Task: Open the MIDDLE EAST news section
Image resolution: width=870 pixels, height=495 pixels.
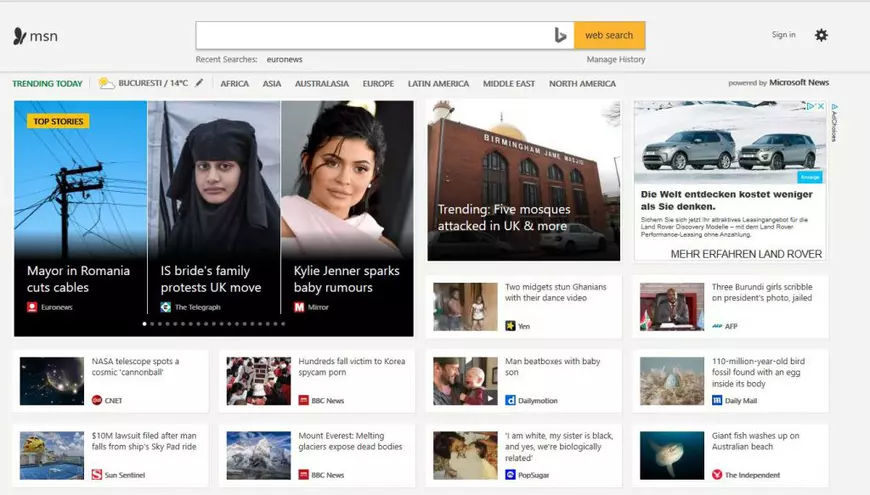Action: point(509,83)
